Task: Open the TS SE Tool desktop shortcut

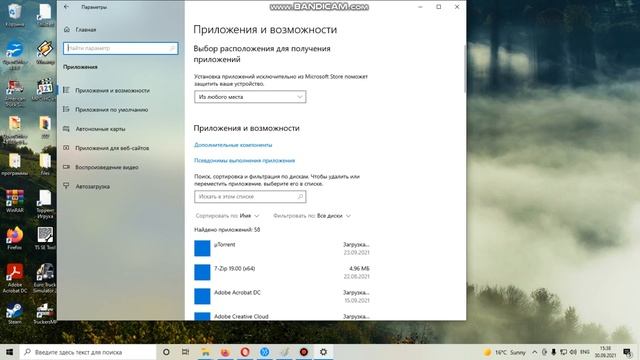Action: (x=45, y=238)
